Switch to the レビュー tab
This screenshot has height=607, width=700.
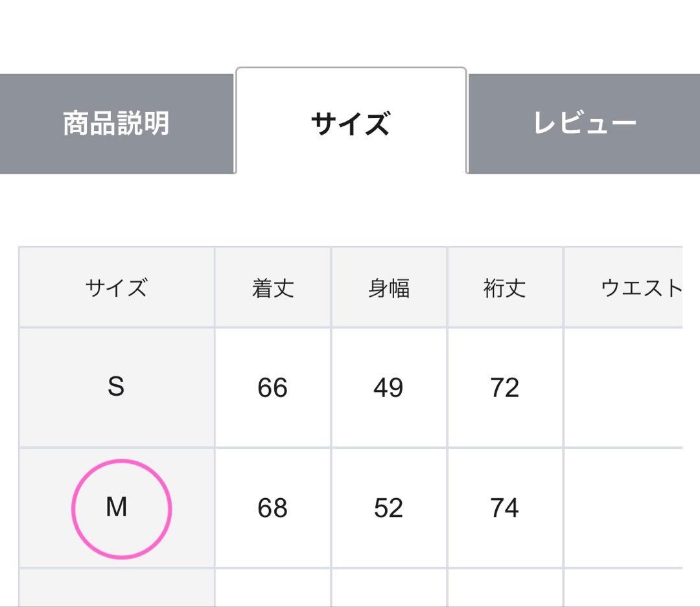point(584,123)
